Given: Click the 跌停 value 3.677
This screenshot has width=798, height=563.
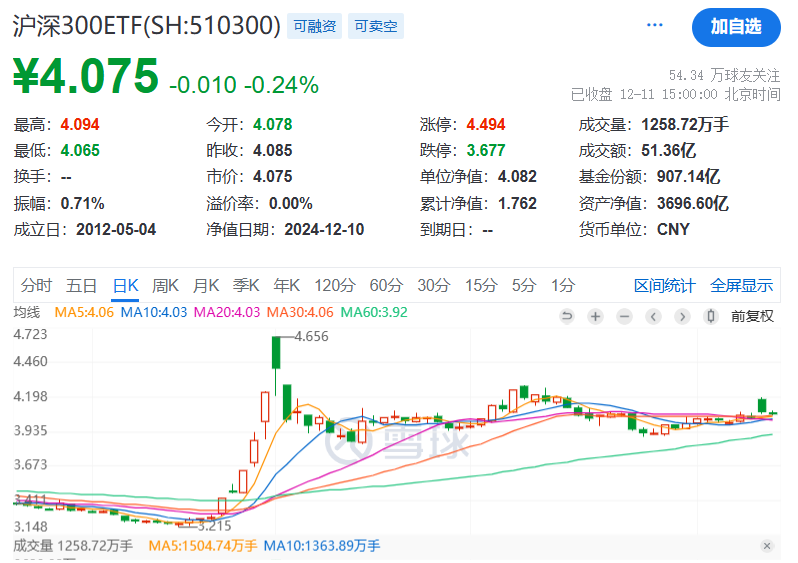Looking at the screenshot, I should click(x=486, y=151).
